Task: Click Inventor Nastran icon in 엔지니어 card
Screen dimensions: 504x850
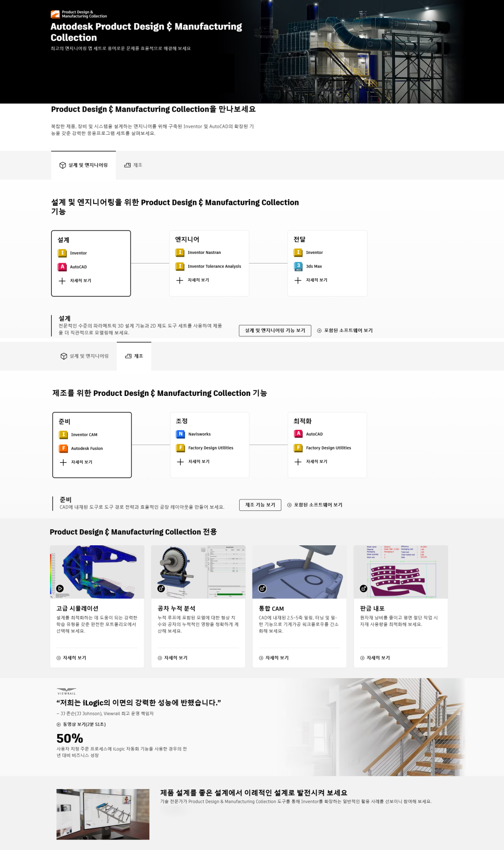Action: pos(180,252)
